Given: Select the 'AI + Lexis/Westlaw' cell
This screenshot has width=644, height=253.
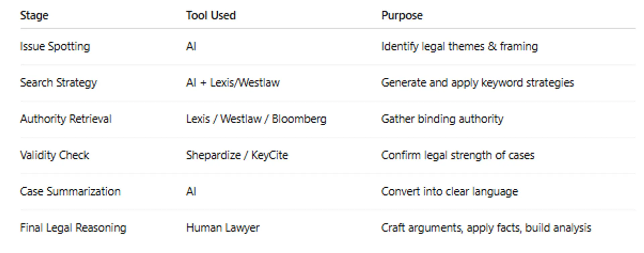Looking at the screenshot, I should [233, 82].
